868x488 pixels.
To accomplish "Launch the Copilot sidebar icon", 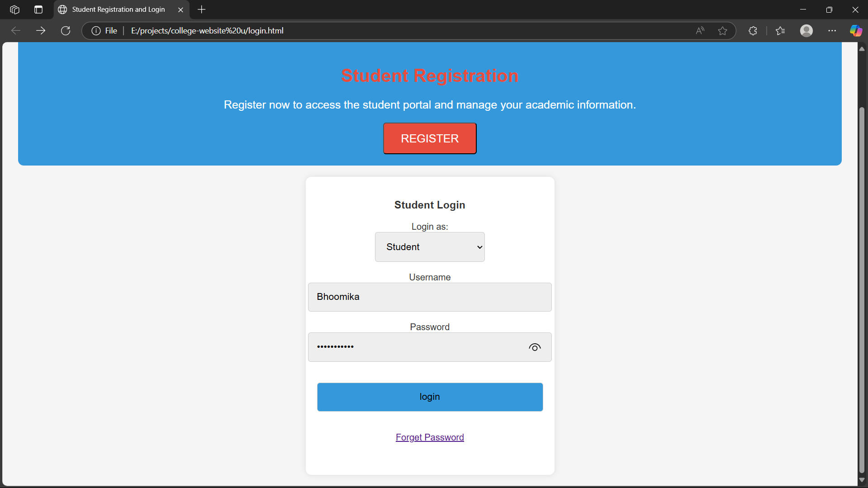I will (x=855, y=31).
